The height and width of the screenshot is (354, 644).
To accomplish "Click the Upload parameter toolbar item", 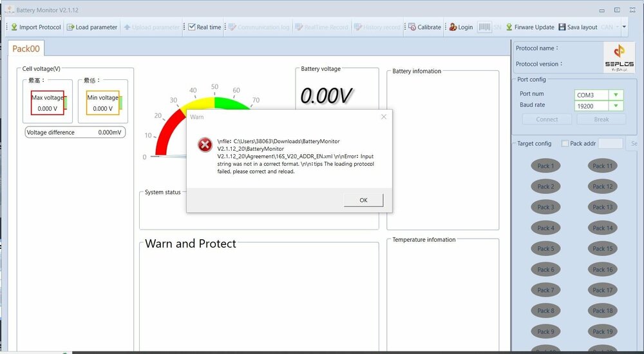I will click(x=151, y=27).
